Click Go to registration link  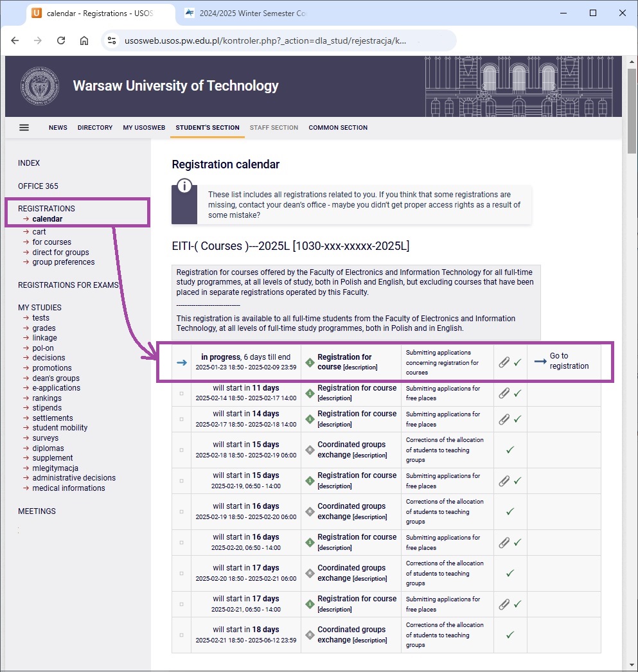(x=569, y=361)
